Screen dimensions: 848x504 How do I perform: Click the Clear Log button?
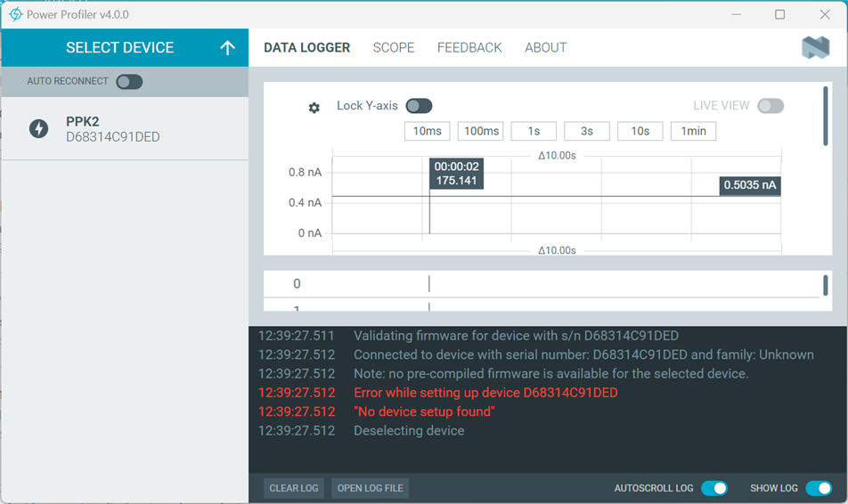294,488
